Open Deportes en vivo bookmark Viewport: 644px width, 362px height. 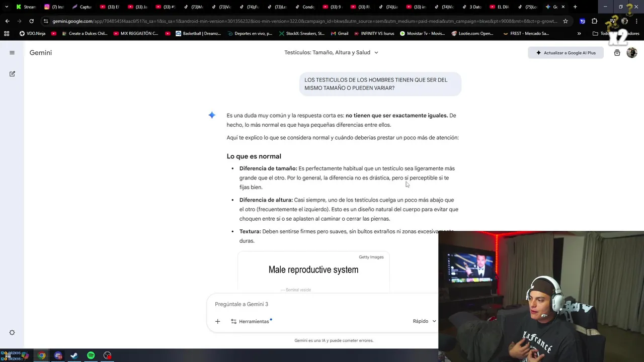pyautogui.click(x=250, y=34)
